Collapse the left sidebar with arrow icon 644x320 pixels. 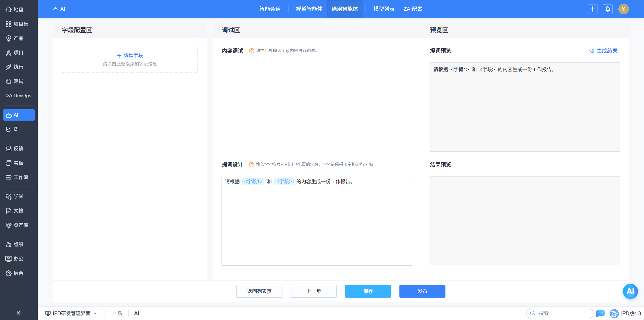[x=19, y=313]
